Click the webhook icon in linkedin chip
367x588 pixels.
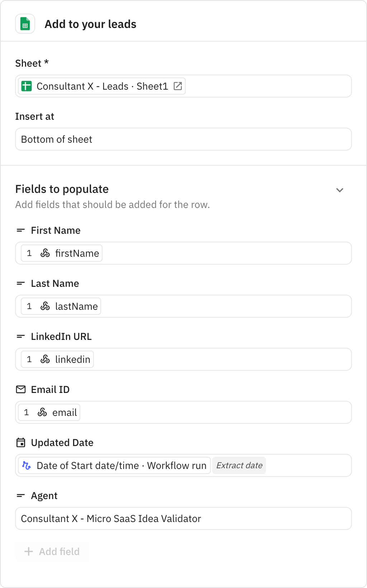pyautogui.click(x=45, y=359)
